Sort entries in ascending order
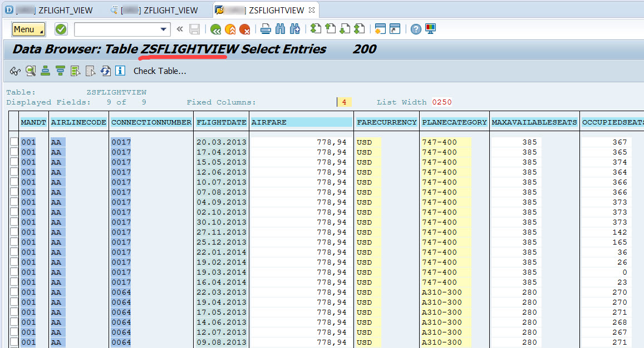644x348 pixels. 45,71
